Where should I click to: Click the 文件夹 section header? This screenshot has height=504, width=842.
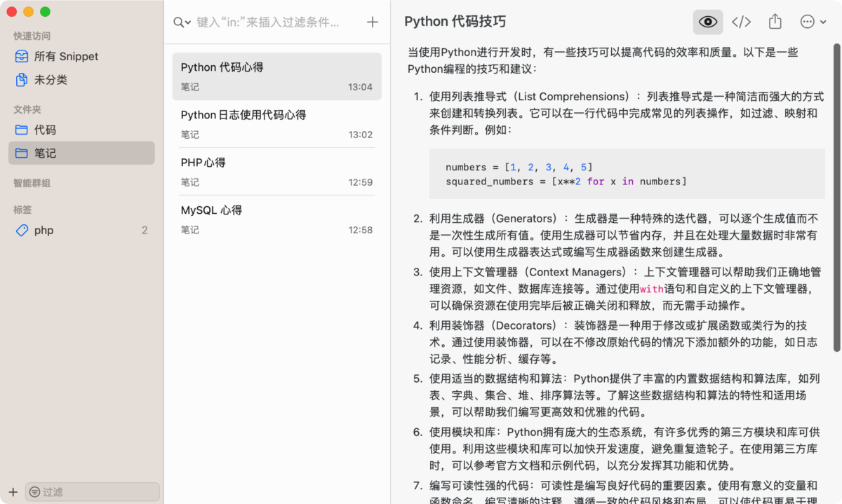pos(27,109)
